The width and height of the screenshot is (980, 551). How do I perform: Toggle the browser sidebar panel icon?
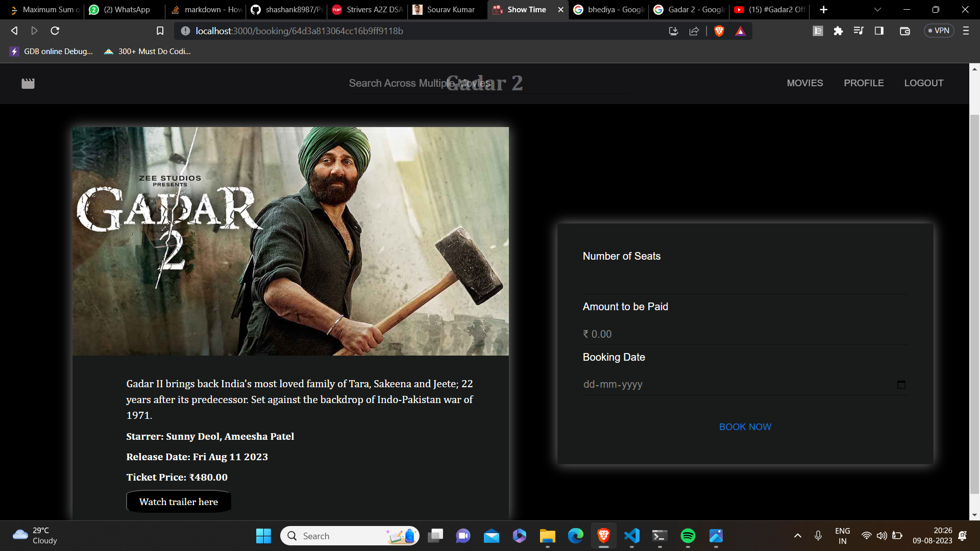tap(879, 31)
